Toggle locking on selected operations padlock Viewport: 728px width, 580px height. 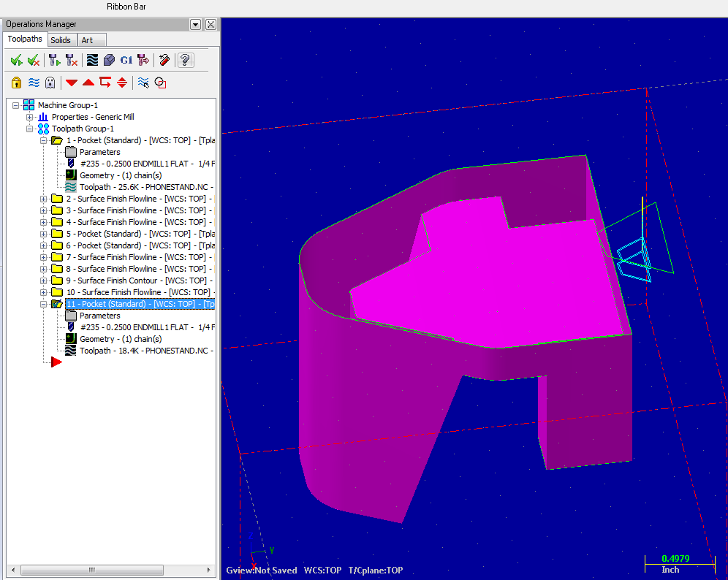click(x=16, y=83)
